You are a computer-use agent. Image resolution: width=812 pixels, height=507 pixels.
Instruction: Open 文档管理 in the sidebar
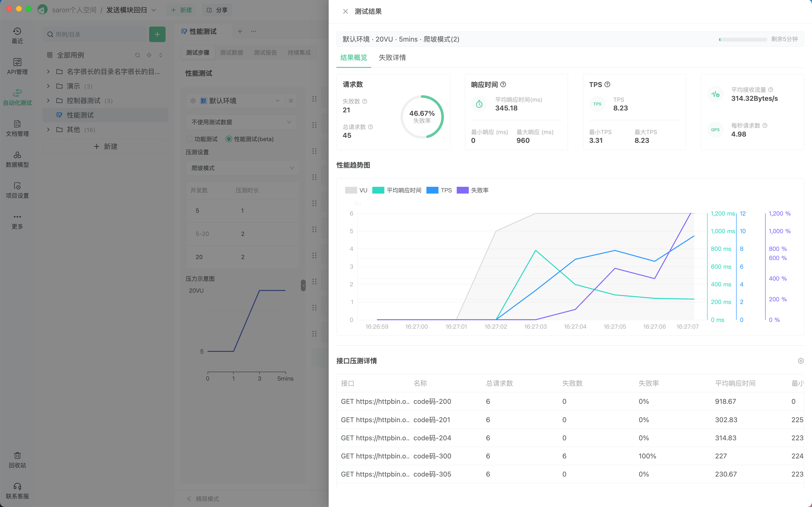pyautogui.click(x=17, y=128)
